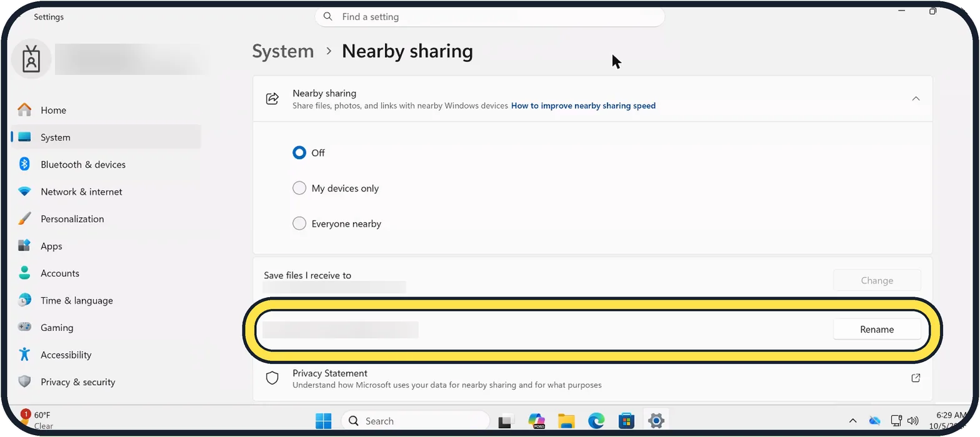980x437 pixels.
Task: Click the Find a setting search box
Action: [489, 17]
